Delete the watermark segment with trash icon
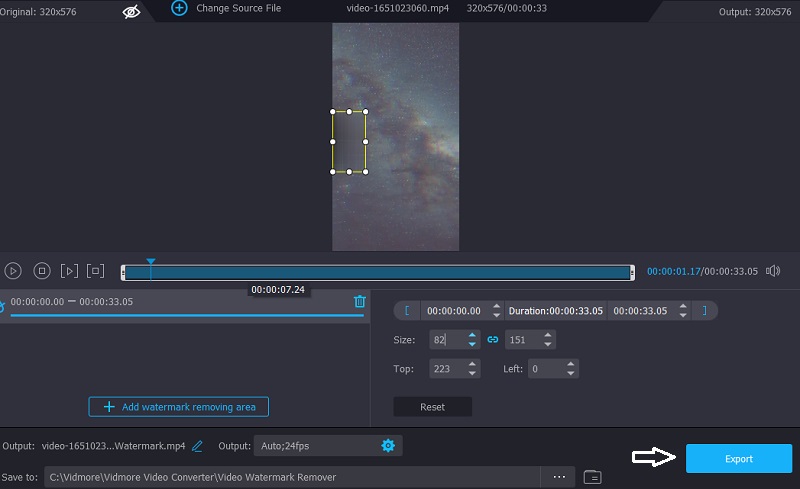The width and height of the screenshot is (800, 489). click(x=360, y=301)
